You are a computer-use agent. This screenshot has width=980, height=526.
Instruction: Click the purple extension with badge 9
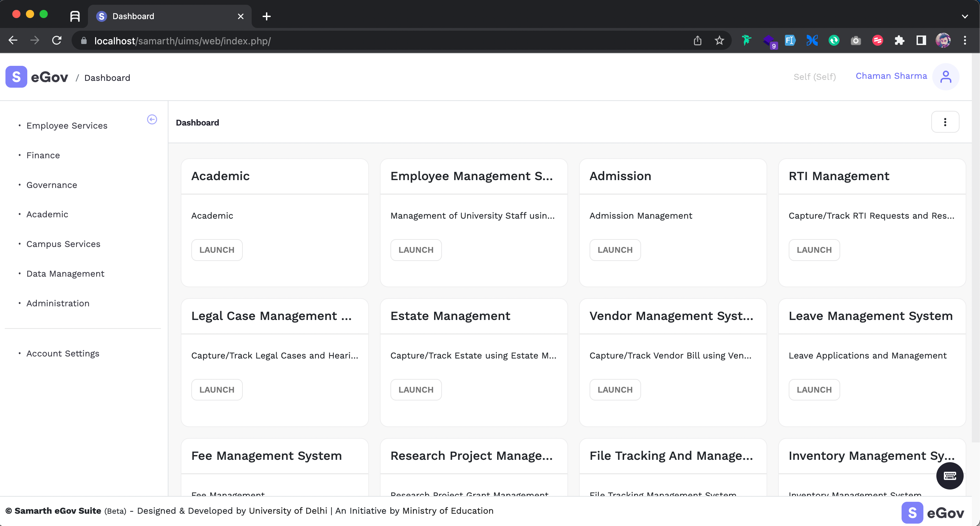pyautogui.click(x=769, y=41)
